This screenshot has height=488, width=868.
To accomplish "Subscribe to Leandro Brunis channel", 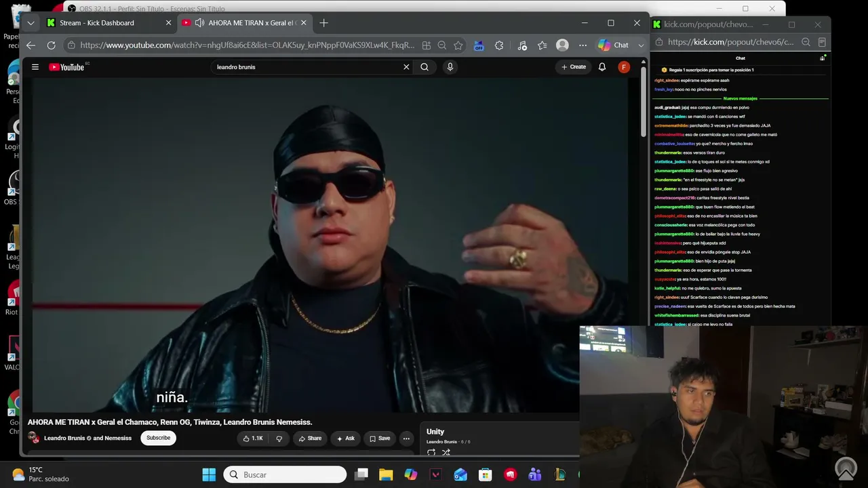I will point(159,438).
